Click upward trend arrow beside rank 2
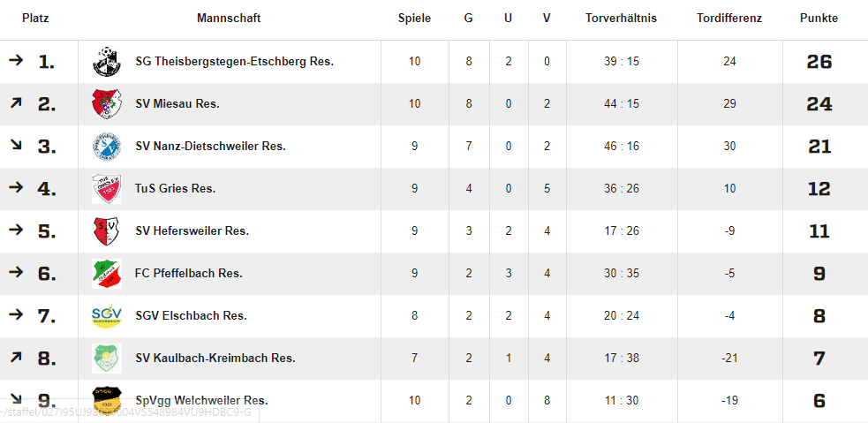Viewport: 868px width, 423px height. (16, 103)
